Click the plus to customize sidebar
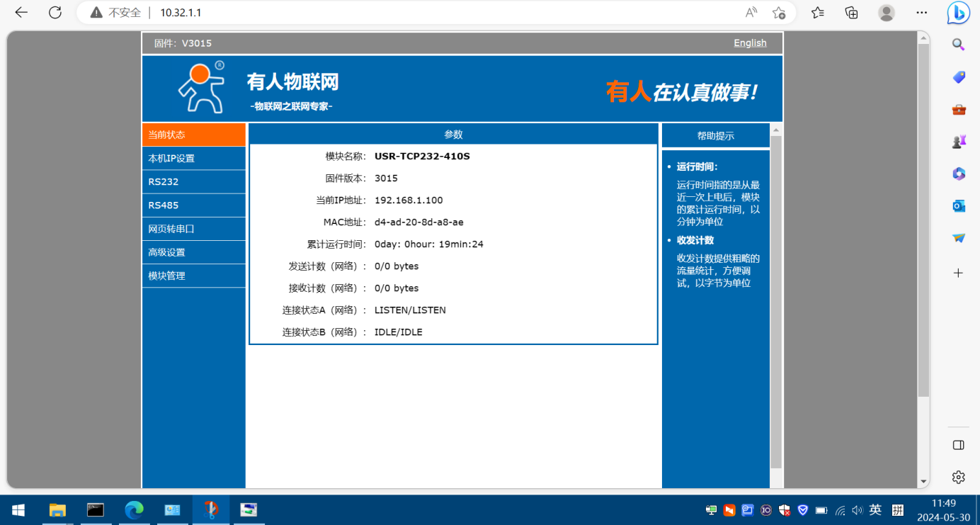The image size is (980, 525). click(x=959, y=273)
